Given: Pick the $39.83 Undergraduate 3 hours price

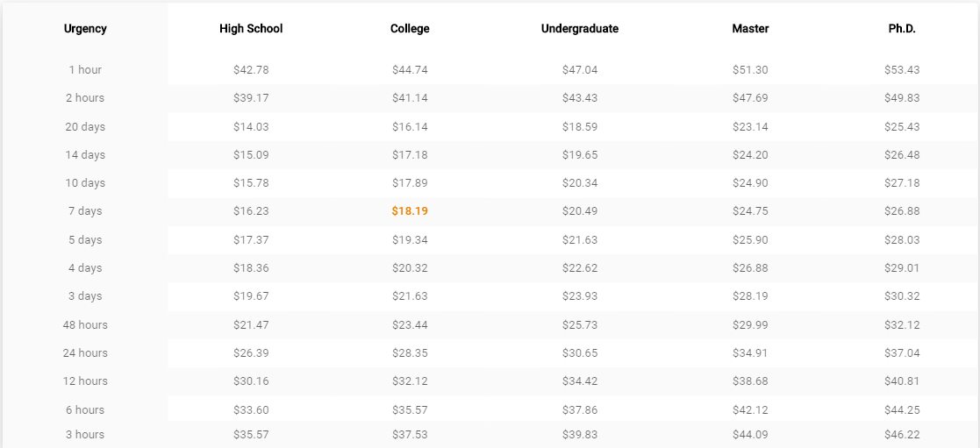Looking at the screenshot, I should pos(580,435).
